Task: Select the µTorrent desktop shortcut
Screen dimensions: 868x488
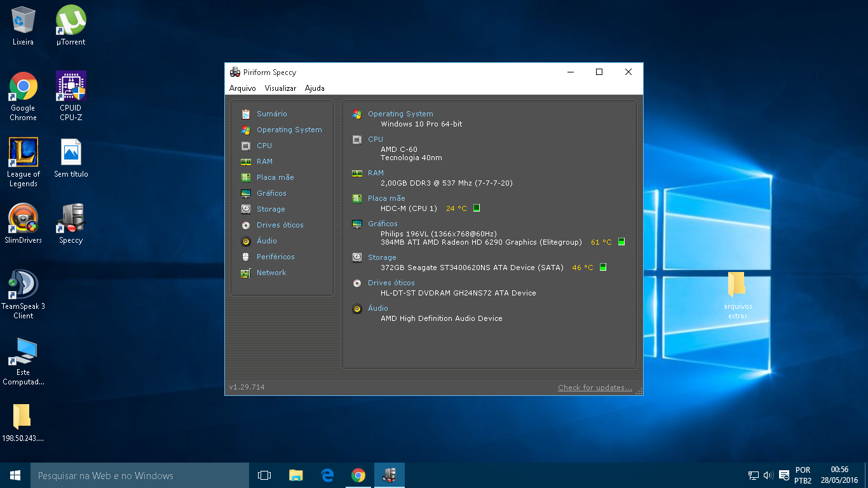Action: click(x=71, y=26)
